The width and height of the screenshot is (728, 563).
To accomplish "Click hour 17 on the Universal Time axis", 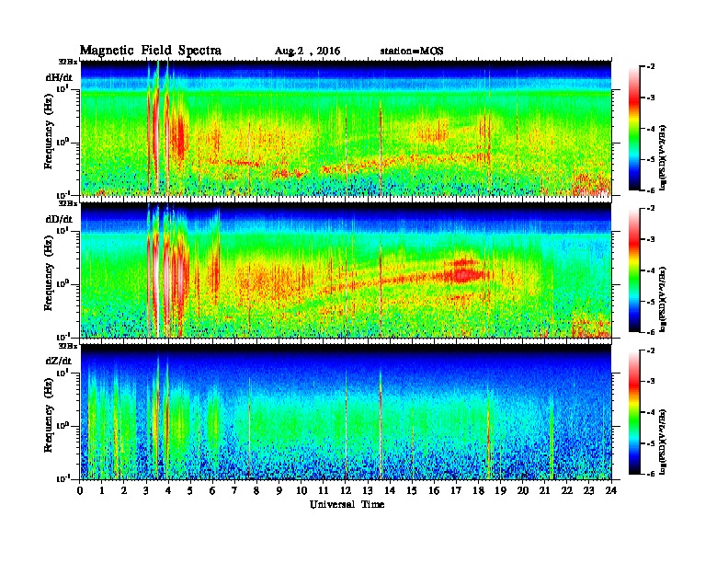I will click(456, 491).
